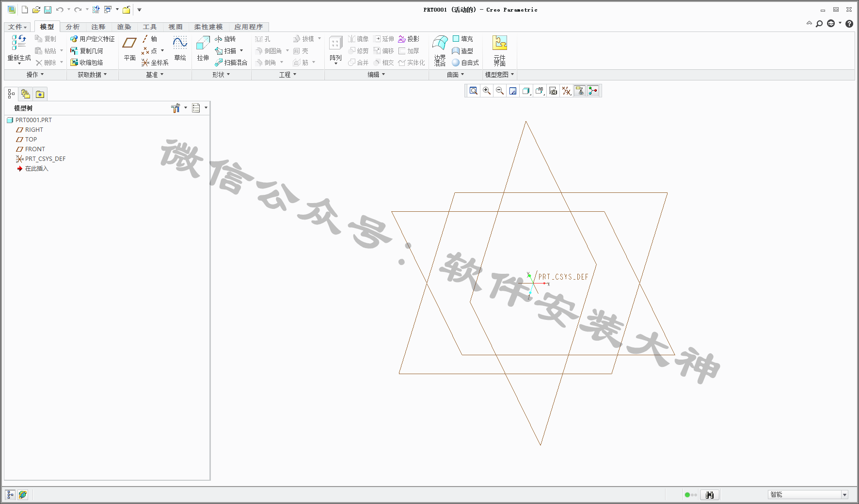The height and width of the screenshot is (504, 859).
Task: Switch to the View (视图) tab
Action: click(175, 27)
